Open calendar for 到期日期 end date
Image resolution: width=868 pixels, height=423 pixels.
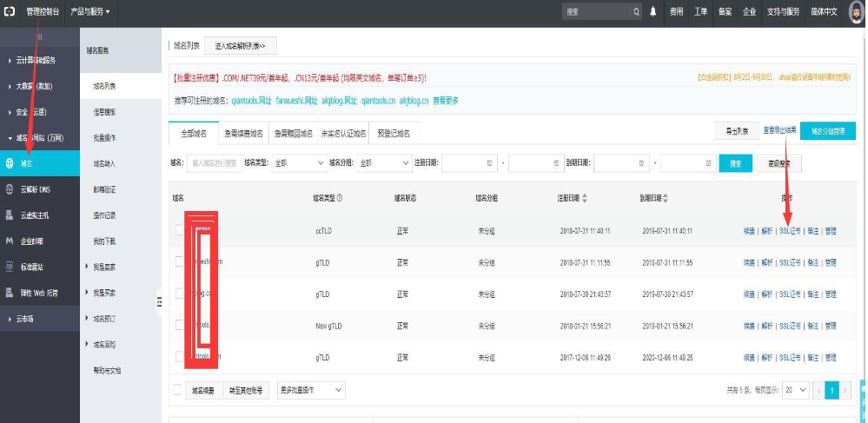click(708, 163)
